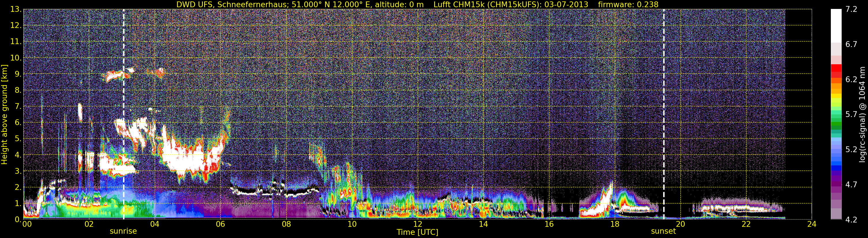868x238 pixels.
Task: Click the time axis tick '10'
Action: 352,224
